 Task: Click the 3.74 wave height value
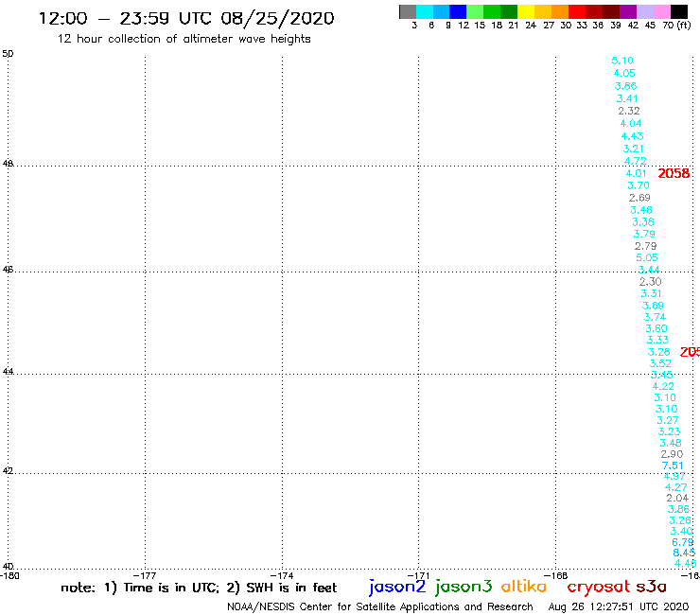[655, 317]
